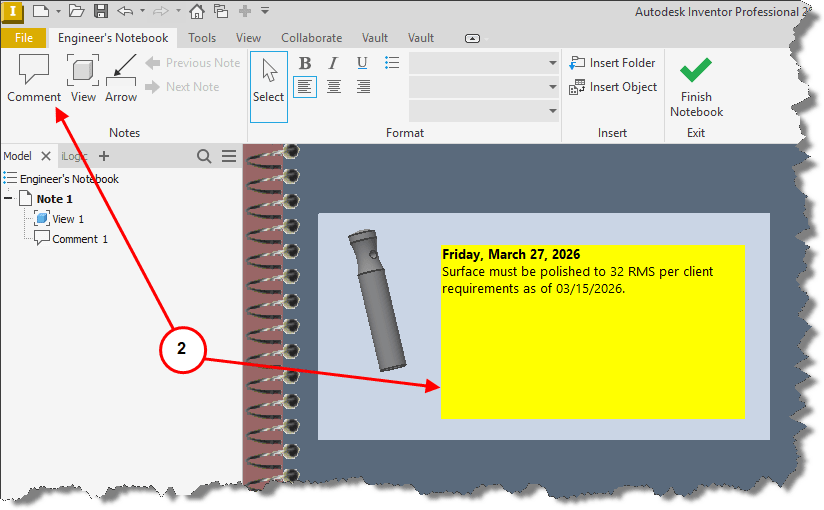Click the icon right of Home
The image size is (824, 510).
click(x=221, y=11)
